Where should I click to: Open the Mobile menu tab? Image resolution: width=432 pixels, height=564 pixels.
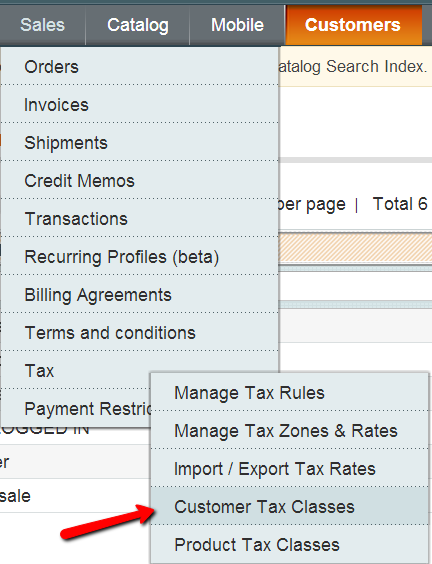tap(237, 25)
